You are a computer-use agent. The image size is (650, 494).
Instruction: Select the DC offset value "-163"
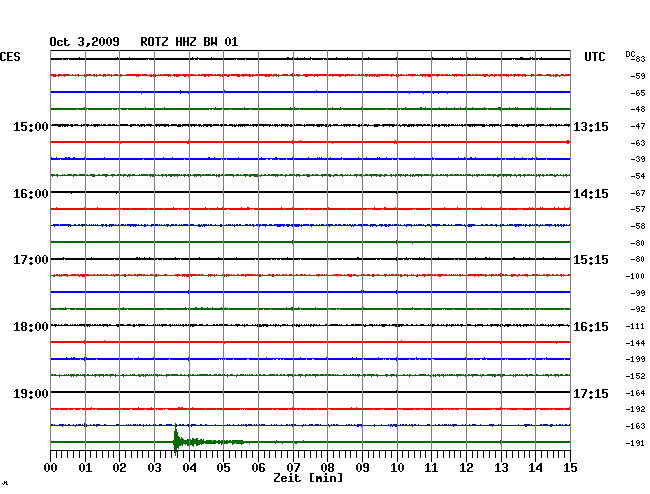pyautogui.click(x=635, y=426)
